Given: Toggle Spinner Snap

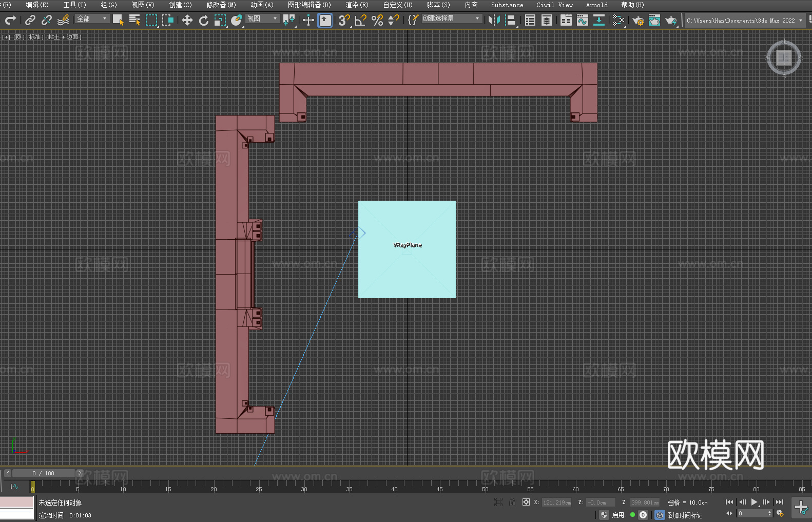Looking at the screenshot, I should pyautogui.click(x=394, y=20).
